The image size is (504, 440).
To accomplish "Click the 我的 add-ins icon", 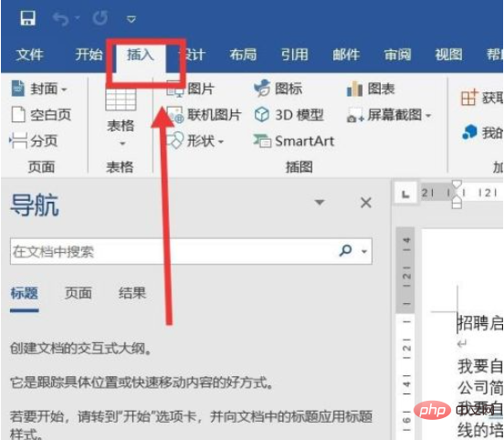I will click(x=470, y=132).
